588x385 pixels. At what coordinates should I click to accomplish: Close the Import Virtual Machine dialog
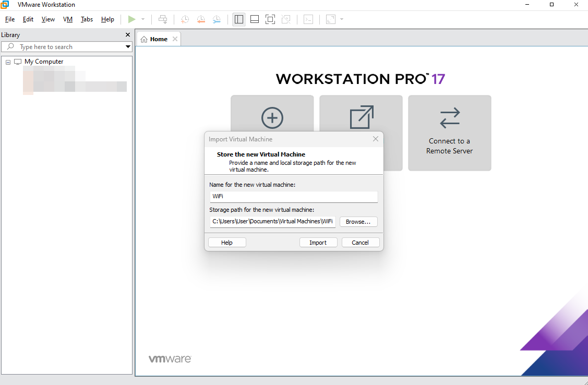(x=375, y=139)
